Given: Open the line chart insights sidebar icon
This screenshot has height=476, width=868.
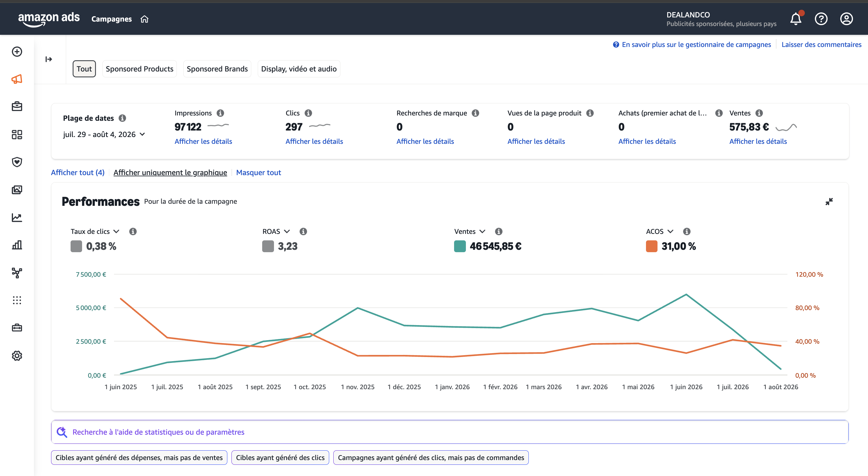Looking at the screenshot, I should 17,217.
